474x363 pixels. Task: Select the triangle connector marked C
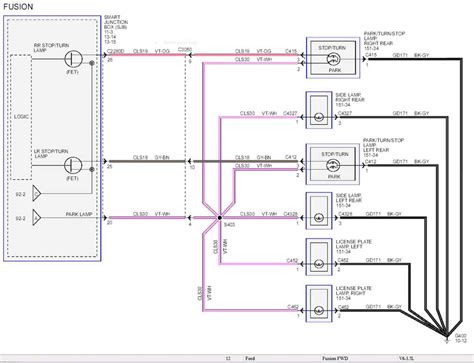[36, 194]
